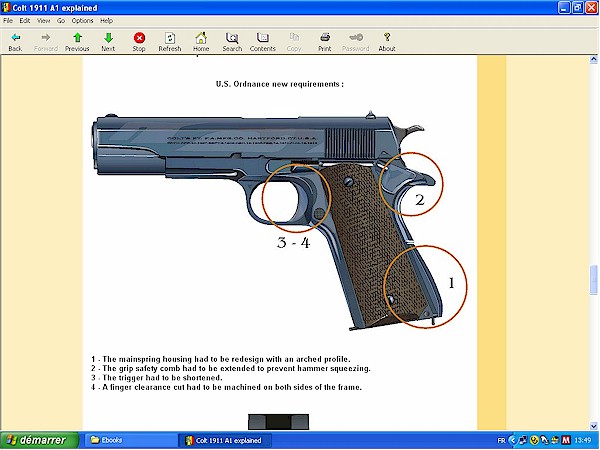
Task: Refresh the current page
Action: point(170,41)
